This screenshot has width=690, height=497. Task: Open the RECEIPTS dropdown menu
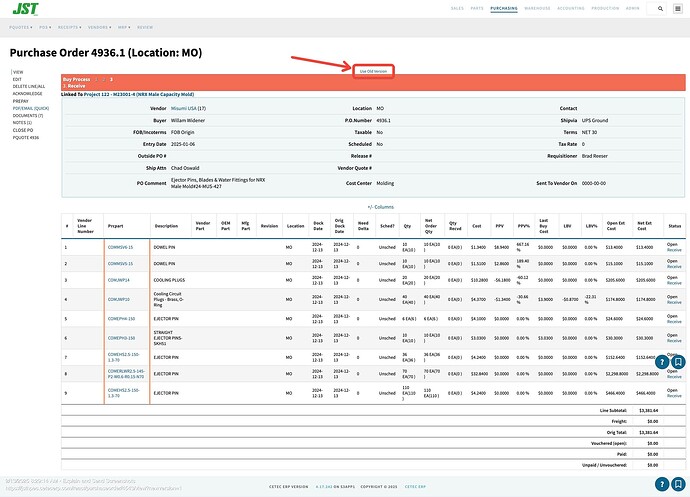pos(70,27)
